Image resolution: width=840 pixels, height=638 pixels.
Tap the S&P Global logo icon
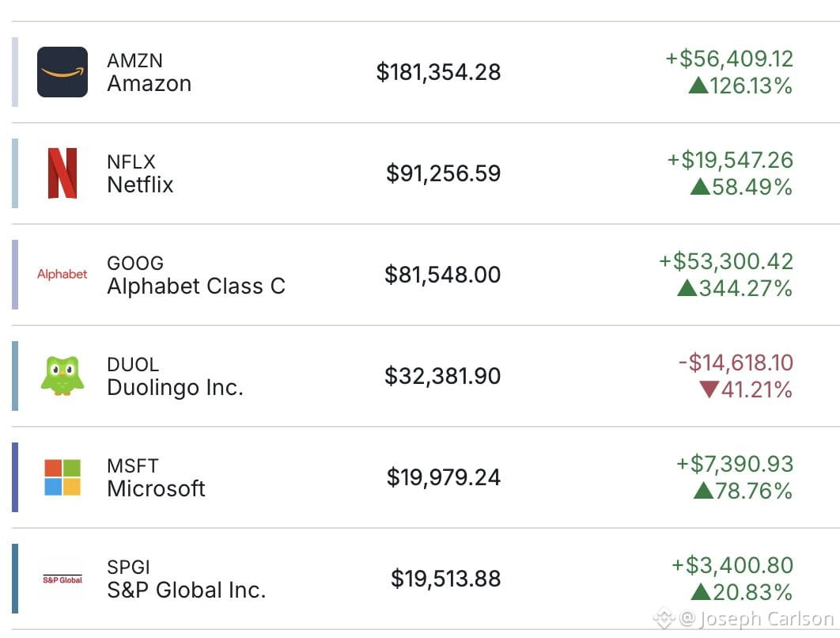coord(62,579)
